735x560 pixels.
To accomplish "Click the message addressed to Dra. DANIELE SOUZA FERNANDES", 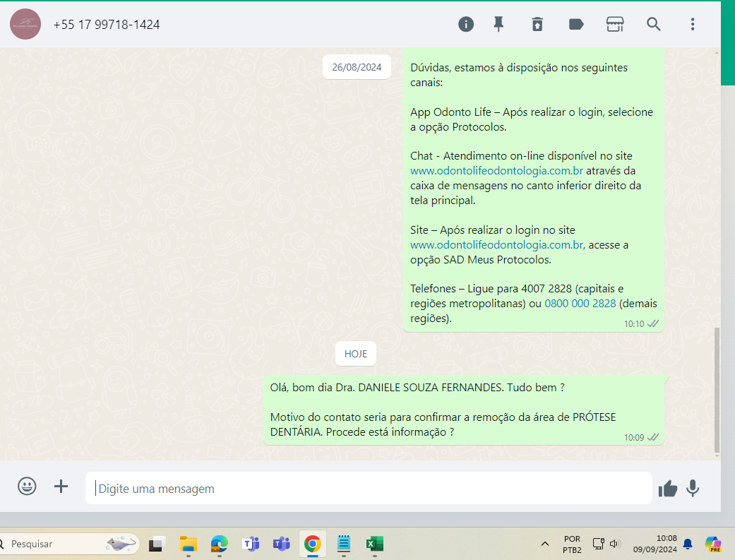I will pos(464,410).
